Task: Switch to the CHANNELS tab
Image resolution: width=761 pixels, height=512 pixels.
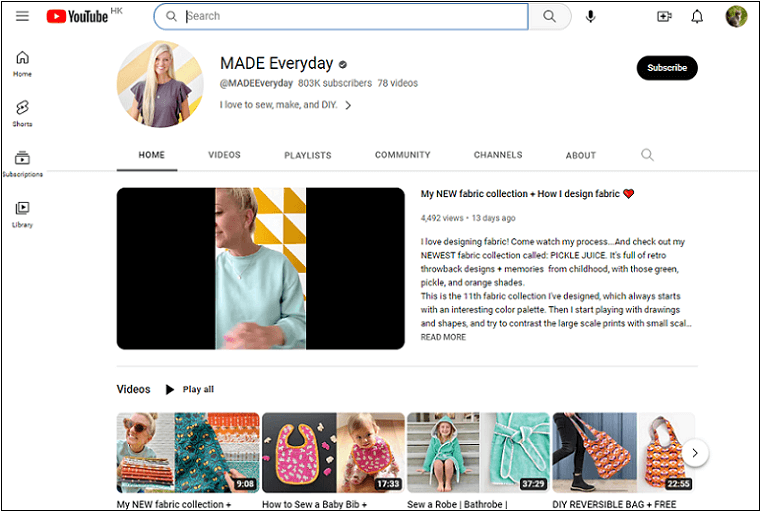Action: click(498, 155)
